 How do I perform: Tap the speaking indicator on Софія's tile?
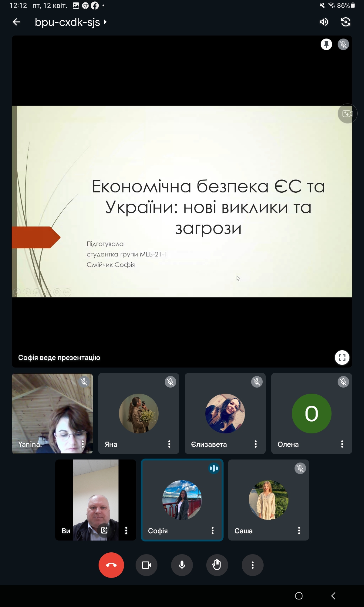tap(214, 468)
